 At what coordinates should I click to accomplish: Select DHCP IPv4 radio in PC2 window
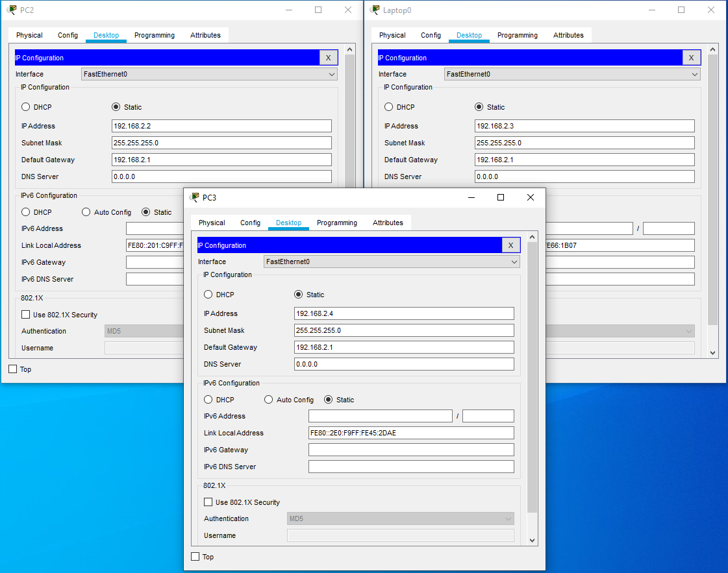(x=25, y=107)
